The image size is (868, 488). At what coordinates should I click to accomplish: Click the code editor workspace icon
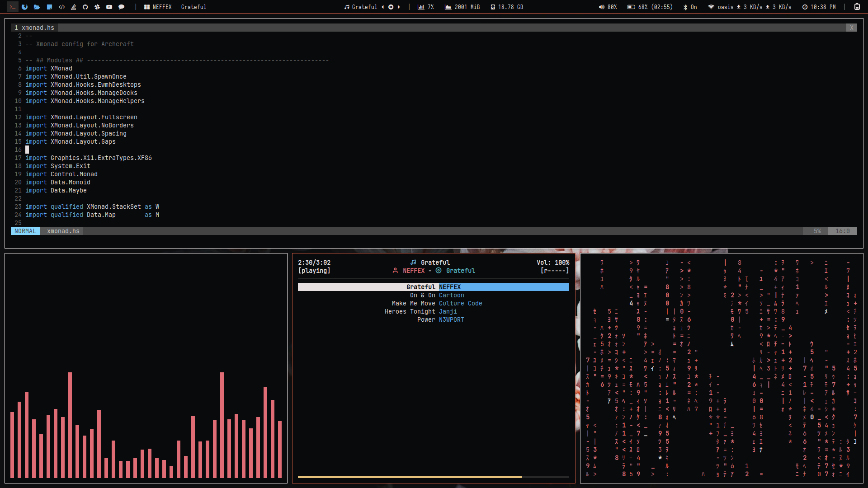61,7
